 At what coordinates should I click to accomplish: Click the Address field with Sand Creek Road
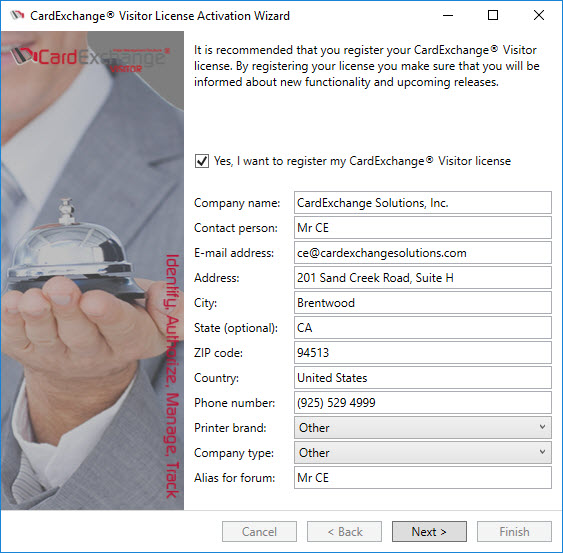click(423, 278)
